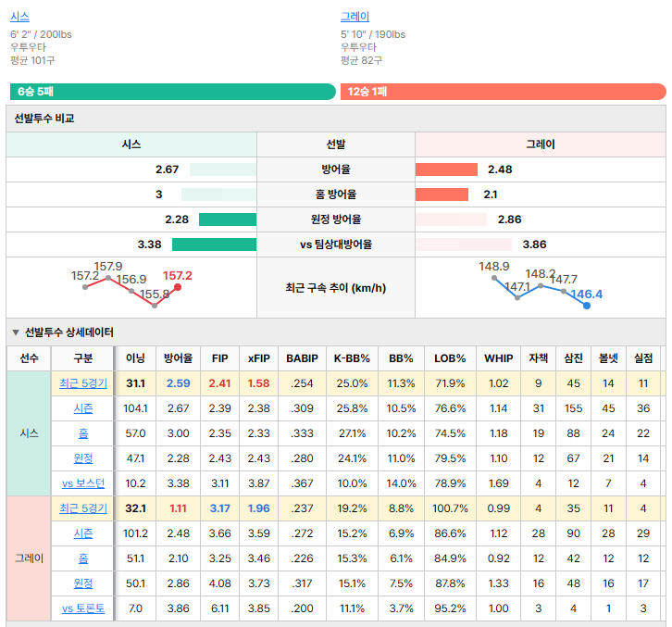Click 그레이 header in comparison table

541,144
